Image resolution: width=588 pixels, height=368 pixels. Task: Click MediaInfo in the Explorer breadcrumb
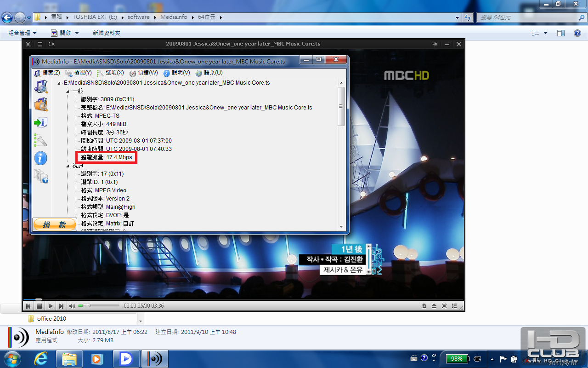(x=174, y=17)
